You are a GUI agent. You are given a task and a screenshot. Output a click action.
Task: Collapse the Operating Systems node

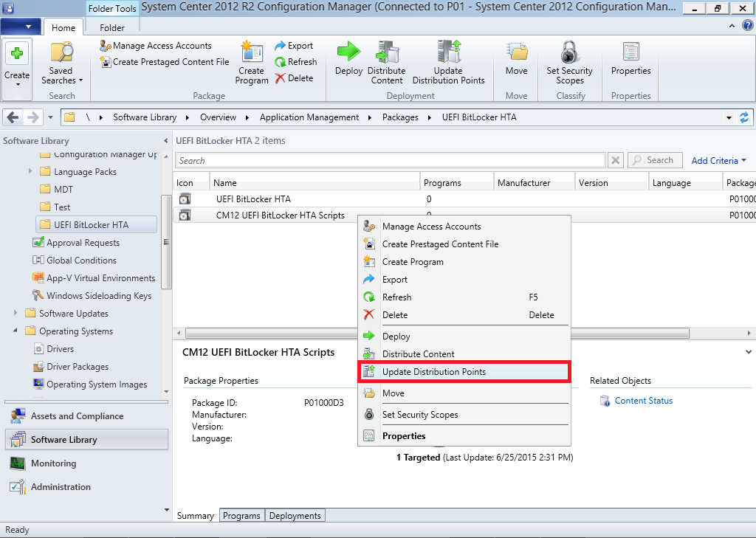click(x=16, y=331)
